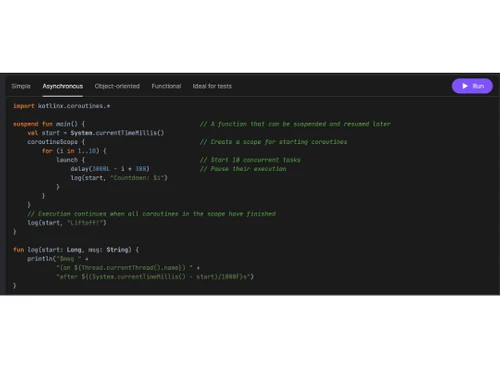The image size is (500, 375).
Task: Select the Asynchronous tab
Action: click(63, 86)
